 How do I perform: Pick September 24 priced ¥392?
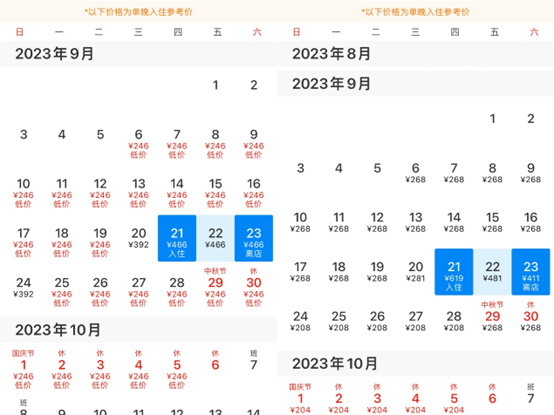click(23, 287)
